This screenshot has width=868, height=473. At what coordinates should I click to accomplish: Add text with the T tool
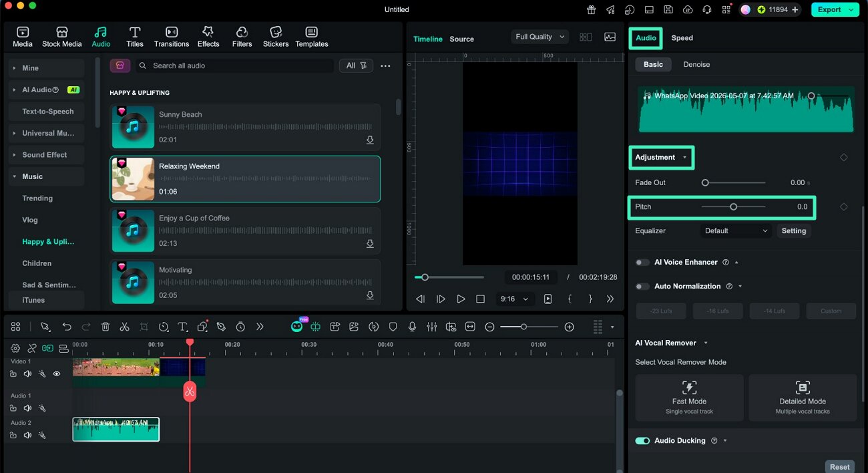click(182, 327)
